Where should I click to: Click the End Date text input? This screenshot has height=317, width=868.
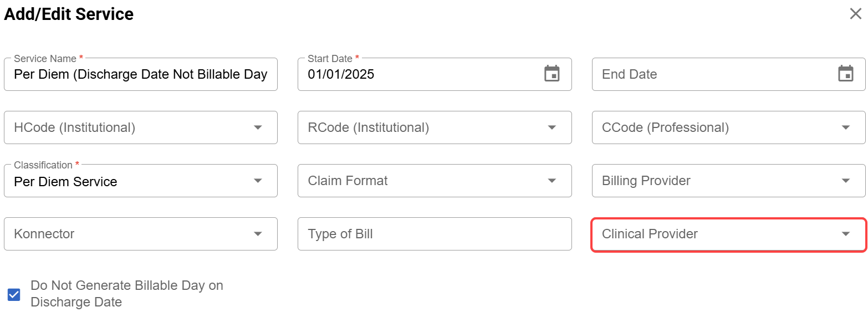[x=709, y=74]
